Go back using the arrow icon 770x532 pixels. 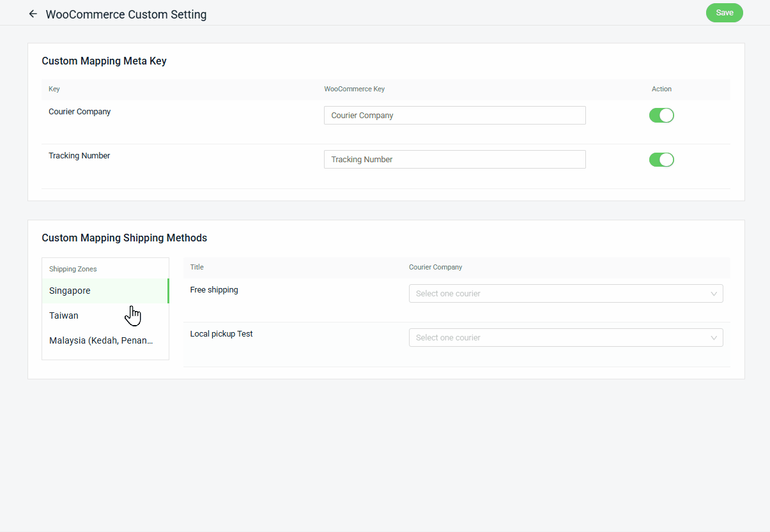33,13
